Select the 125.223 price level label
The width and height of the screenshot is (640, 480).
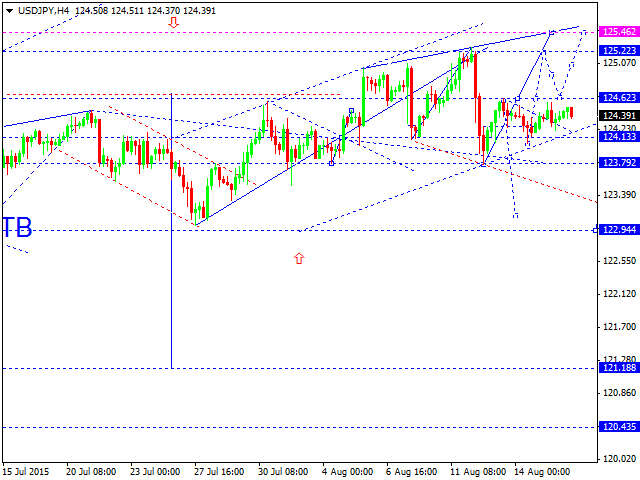coord(619,51)
